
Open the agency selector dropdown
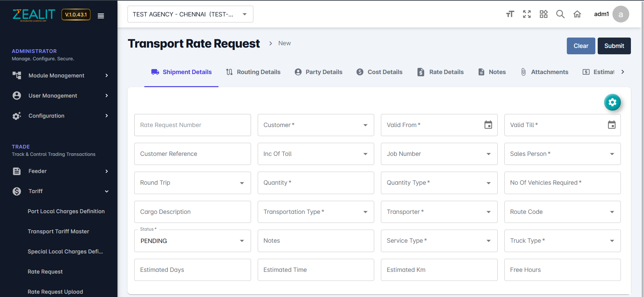[x=190, y=14]
